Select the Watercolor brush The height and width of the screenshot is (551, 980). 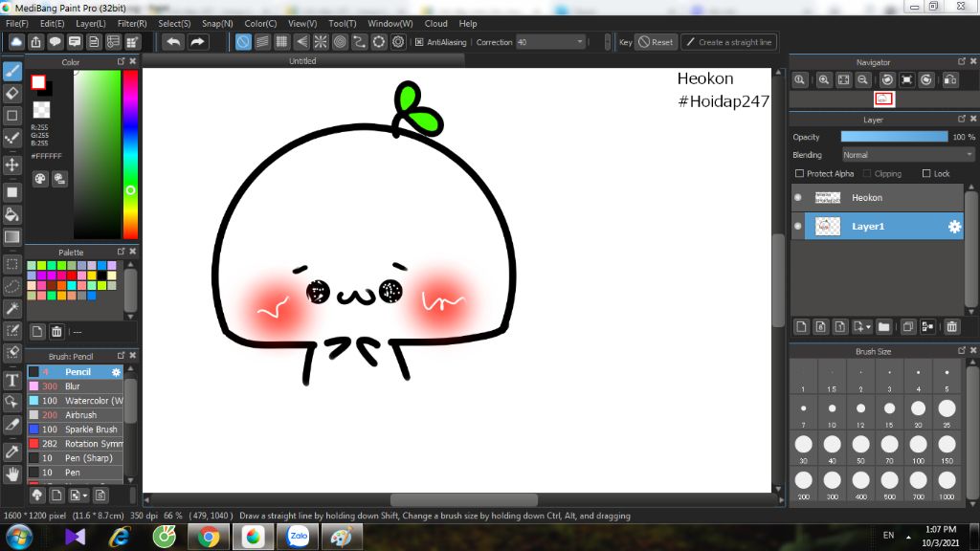[75, 401]
